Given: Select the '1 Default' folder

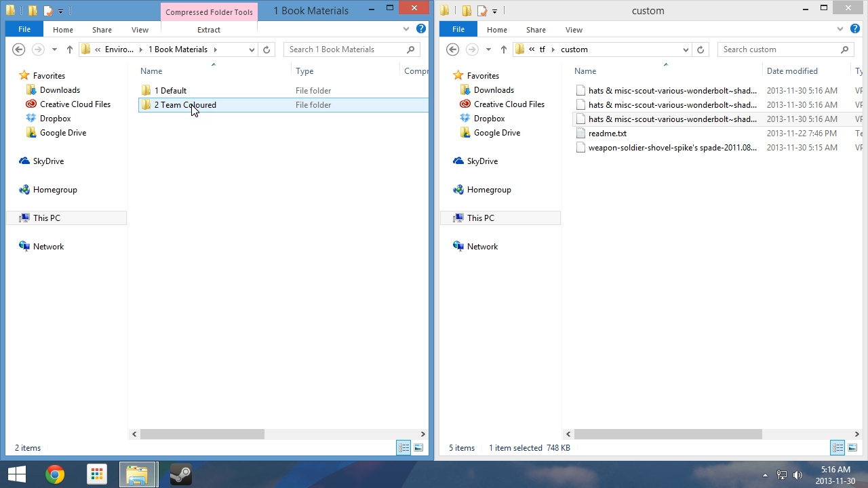Looking at the screenshot, I should [x=170, y=91].
